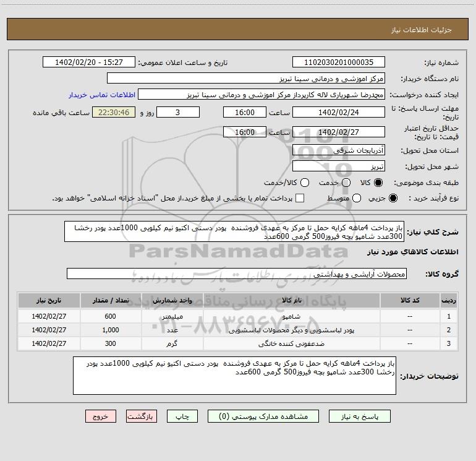476x461 pixels.
Task: Click the delivery city field تبریز
Action: (x=339, y=166)
